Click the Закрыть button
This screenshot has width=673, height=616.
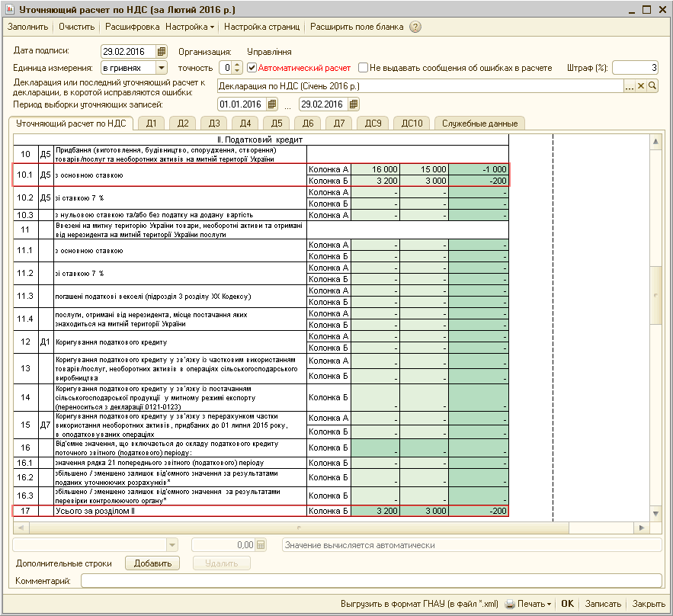click(649, 604)
